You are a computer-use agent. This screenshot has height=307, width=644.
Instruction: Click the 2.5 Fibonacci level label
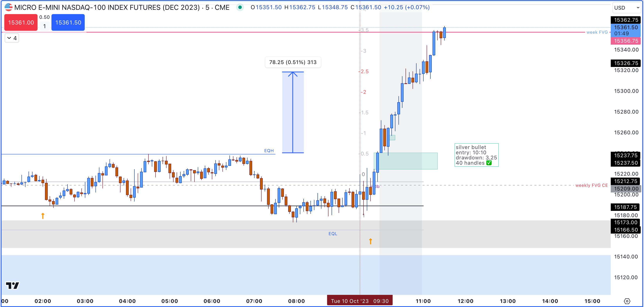point(364,71)
